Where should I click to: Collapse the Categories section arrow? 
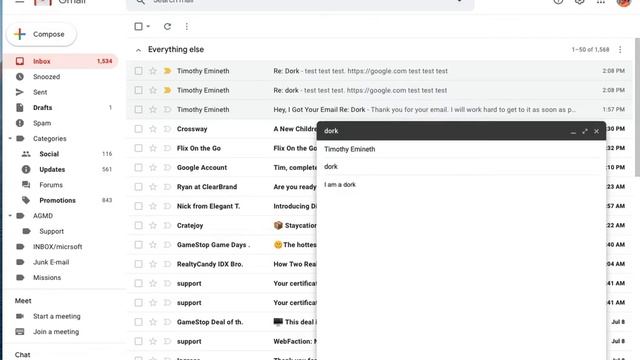pos(10,139)
